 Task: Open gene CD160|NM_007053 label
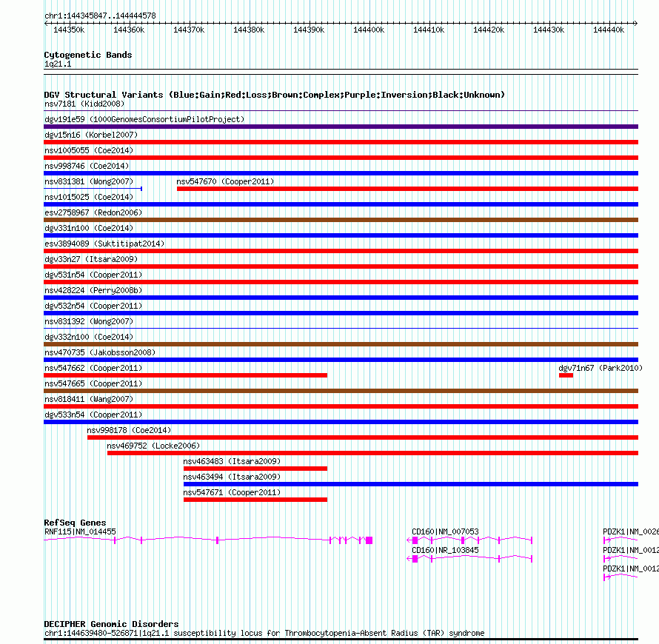445,531
